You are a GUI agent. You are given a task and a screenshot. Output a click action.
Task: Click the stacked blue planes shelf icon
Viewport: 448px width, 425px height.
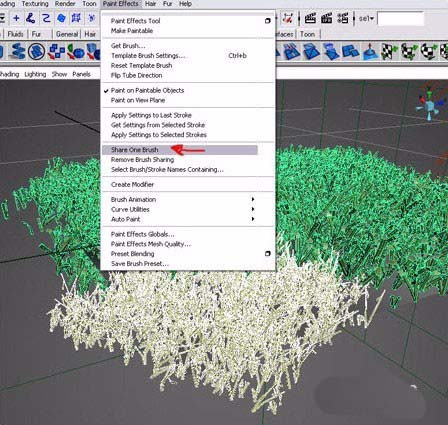[331, 52]
